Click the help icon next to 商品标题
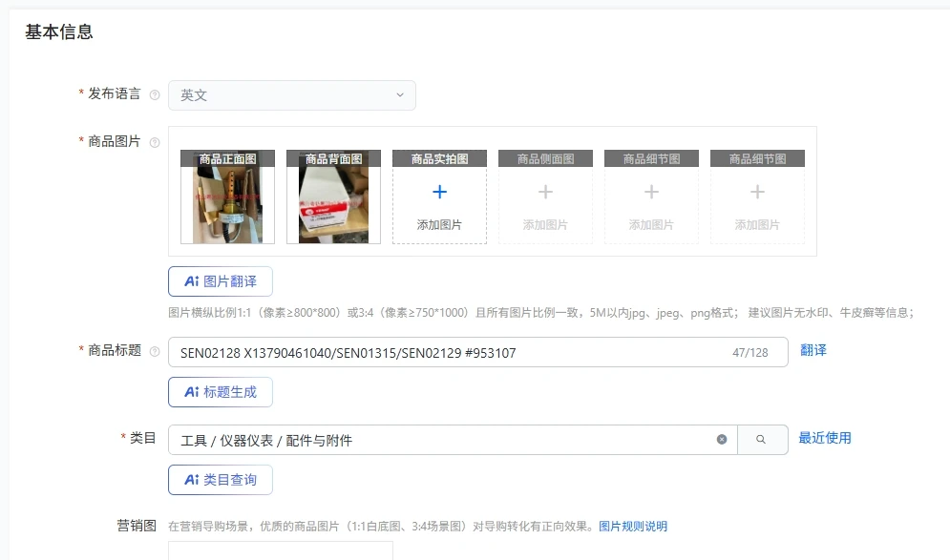Screen dimensions: 950x560 (x=155, y=351)
